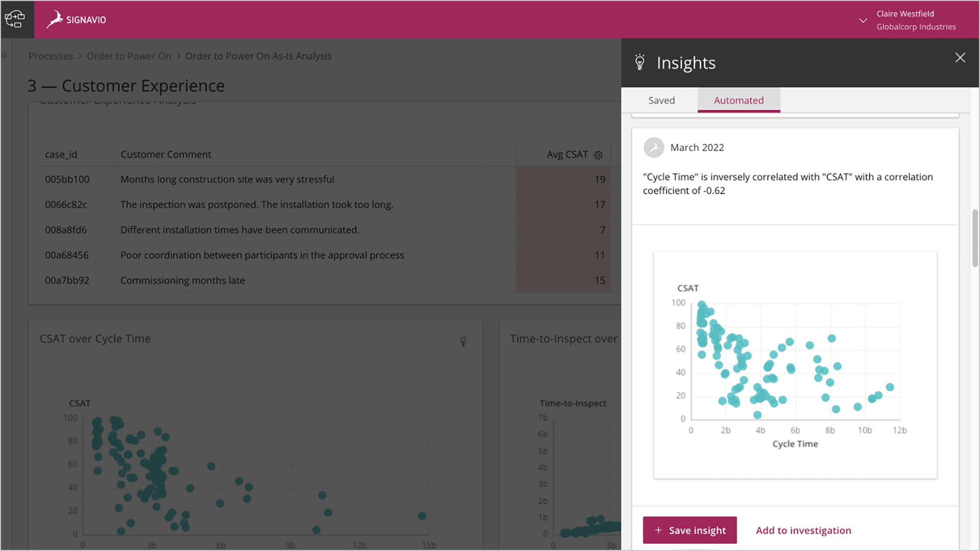Click the lightbulb icon in the Insights header
The height and width of the screenshot is (551, 980).
(x=640, y=62)
